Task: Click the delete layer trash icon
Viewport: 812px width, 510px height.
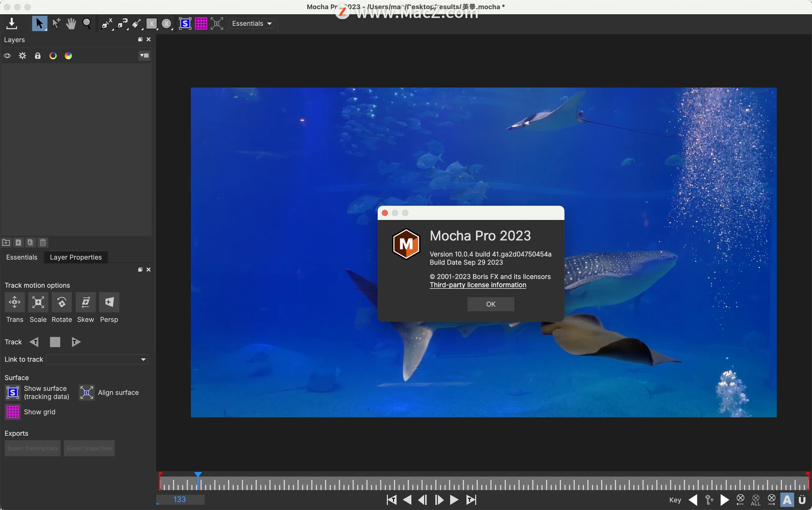Action: coord(43,242)
